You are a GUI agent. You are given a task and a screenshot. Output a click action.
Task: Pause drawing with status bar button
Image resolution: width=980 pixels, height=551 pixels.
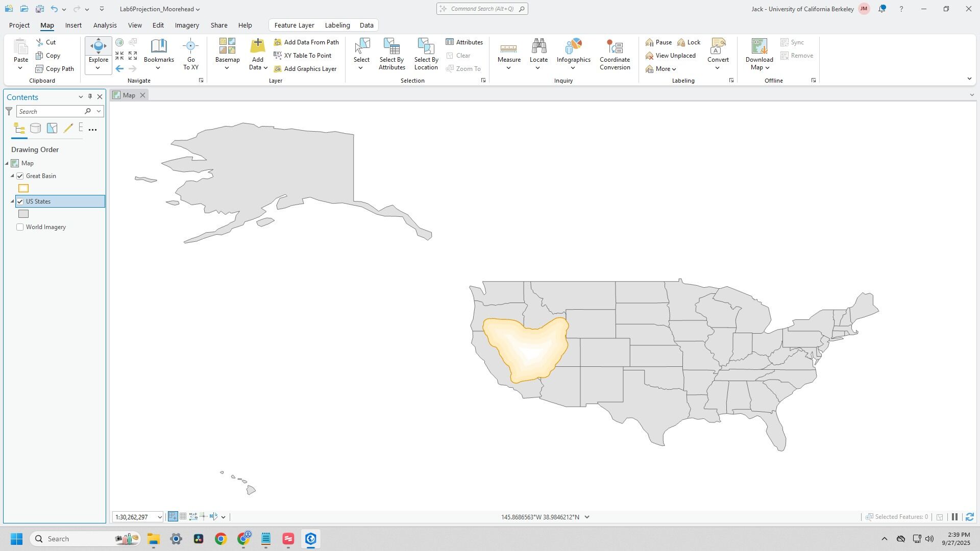point(954,517)
